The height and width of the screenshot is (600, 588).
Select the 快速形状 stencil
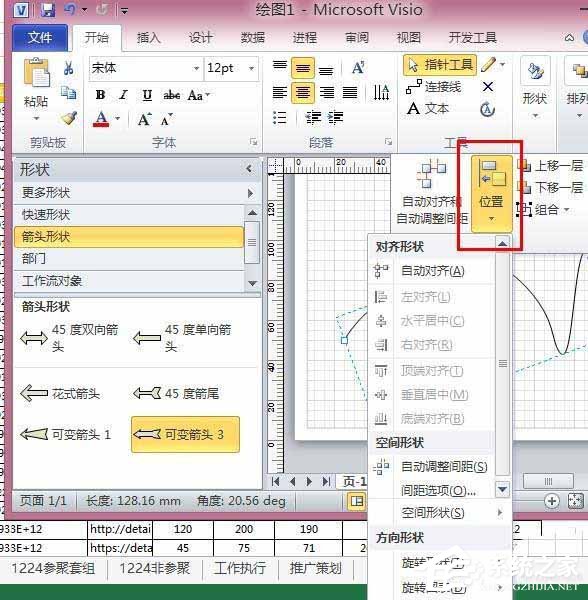(129, 215)
